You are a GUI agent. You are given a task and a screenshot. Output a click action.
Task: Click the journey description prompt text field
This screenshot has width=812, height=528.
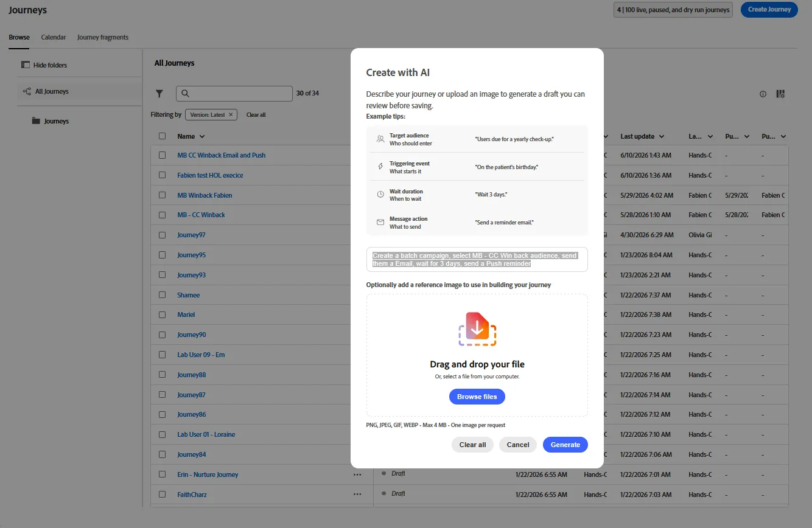tap(477, 260)
